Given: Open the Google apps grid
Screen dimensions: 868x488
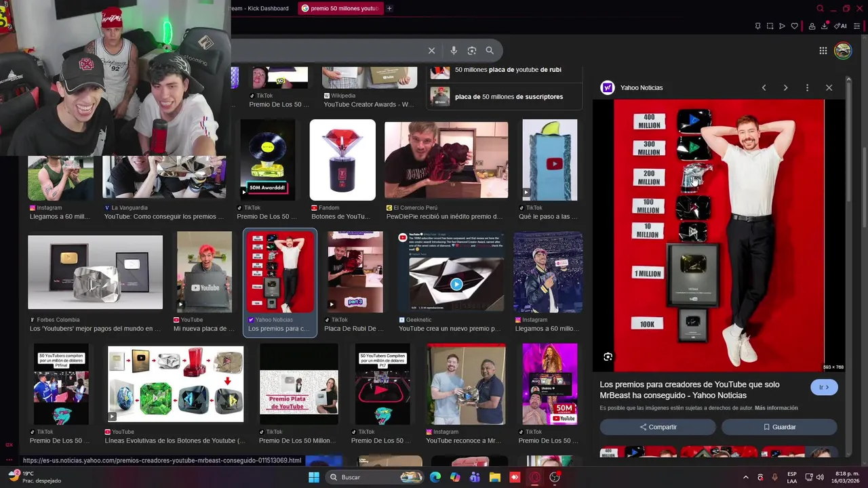Looking at the screenshot, I should (823, 50).
